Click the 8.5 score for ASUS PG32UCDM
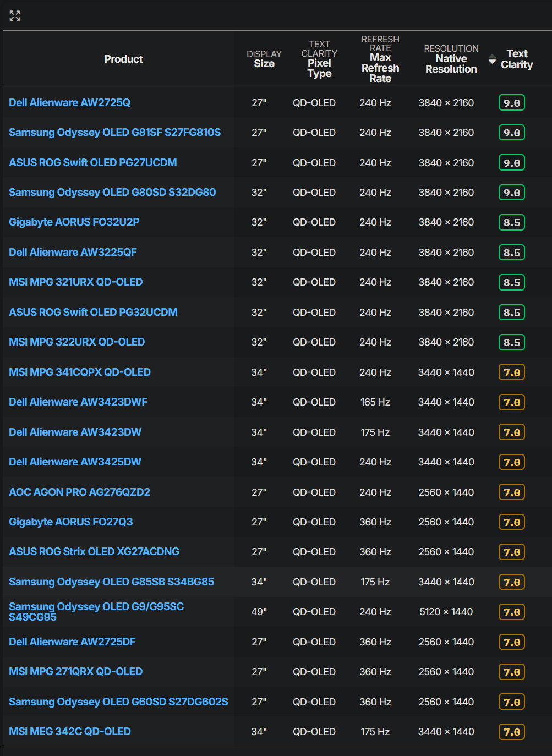 [x=512, y=313]
